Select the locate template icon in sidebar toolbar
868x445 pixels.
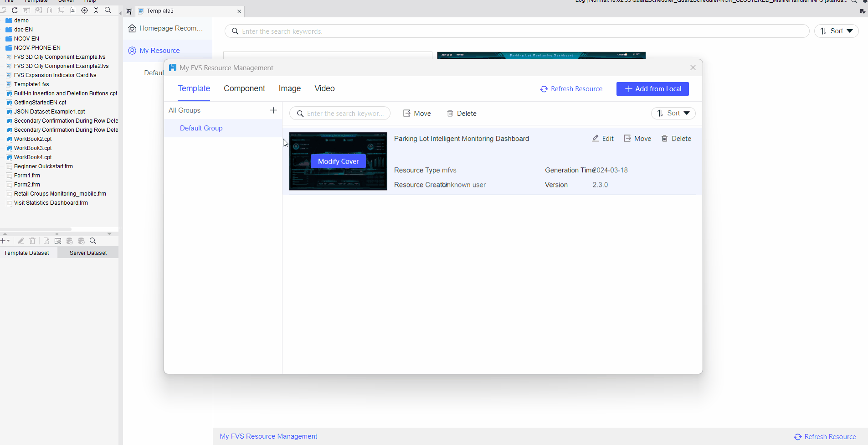tap(84, 10)
